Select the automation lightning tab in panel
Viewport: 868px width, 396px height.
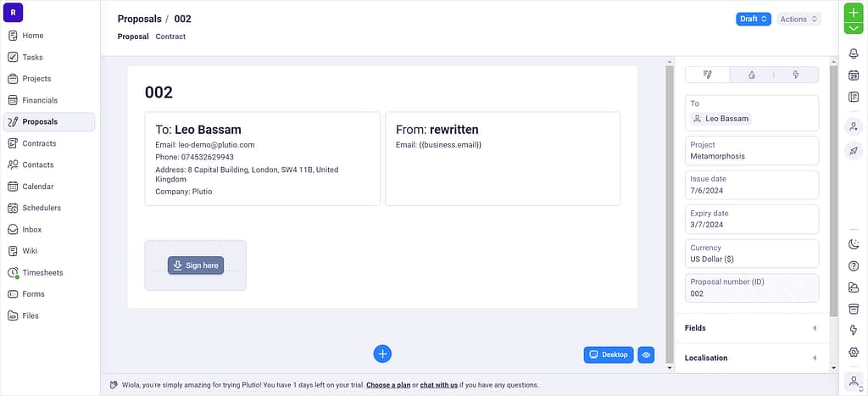[x=796, y=75]
